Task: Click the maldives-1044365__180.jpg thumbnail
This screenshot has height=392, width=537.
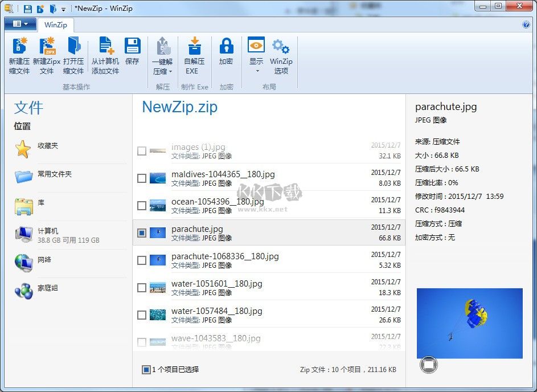Action: (x=158, y=178)
